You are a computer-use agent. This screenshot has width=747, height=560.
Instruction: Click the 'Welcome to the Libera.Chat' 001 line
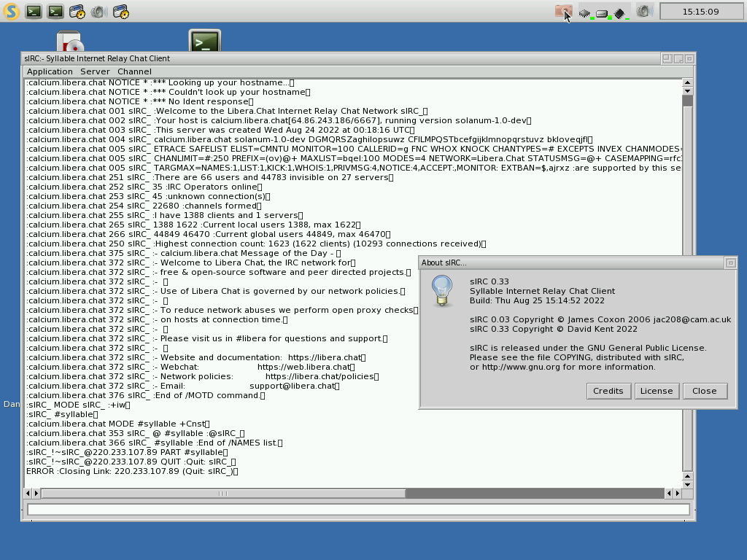(x=227, y=111)
